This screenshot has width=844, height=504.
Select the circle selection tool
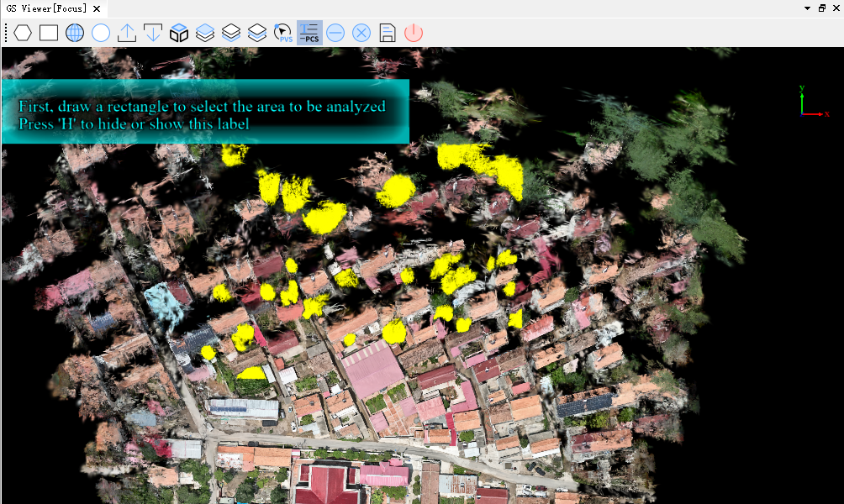click(101, 33)
